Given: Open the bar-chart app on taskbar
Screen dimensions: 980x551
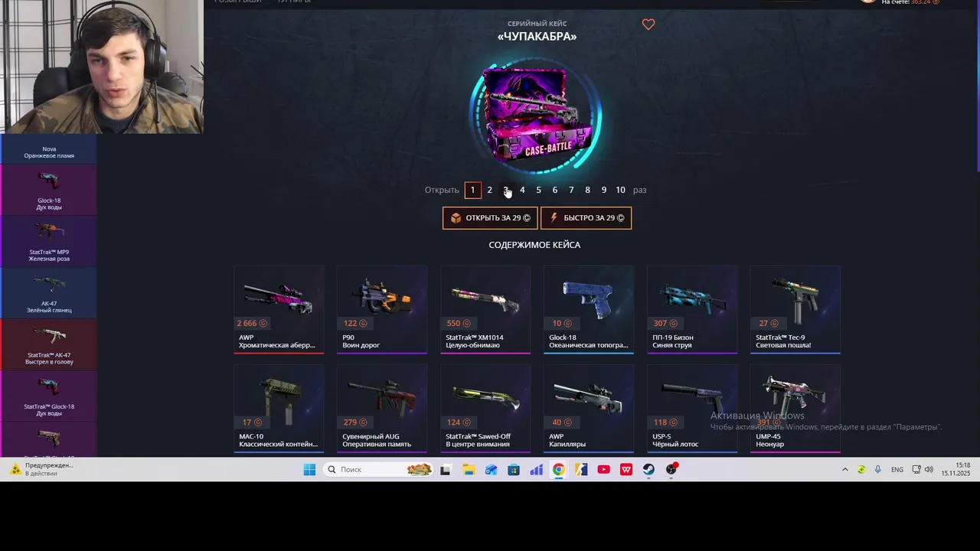Looking at the screenshot, I should click(536, 469).
